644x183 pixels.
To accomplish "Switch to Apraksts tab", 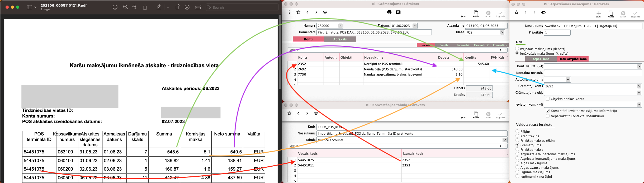I will (x=340, y=39).
